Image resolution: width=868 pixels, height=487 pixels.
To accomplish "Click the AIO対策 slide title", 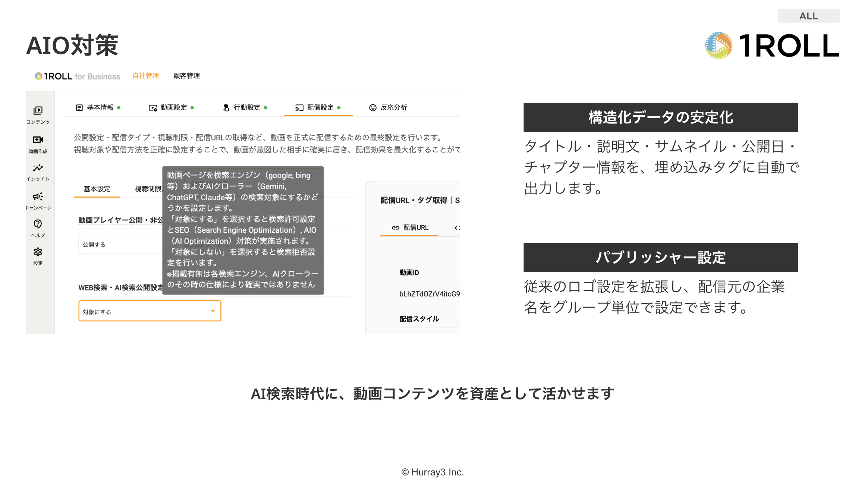I will pos(72,45).
